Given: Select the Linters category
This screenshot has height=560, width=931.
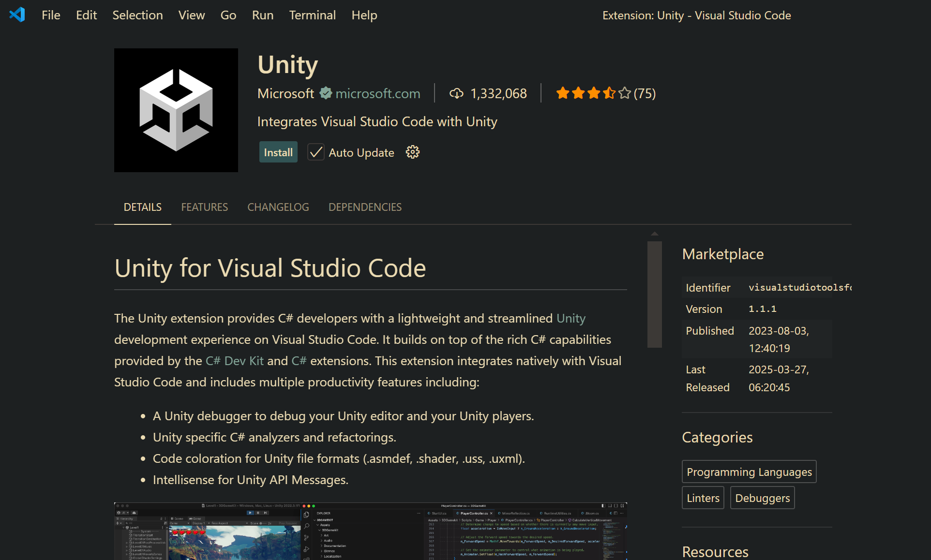Looking at the screenshot, I should (x=703, y=498).
